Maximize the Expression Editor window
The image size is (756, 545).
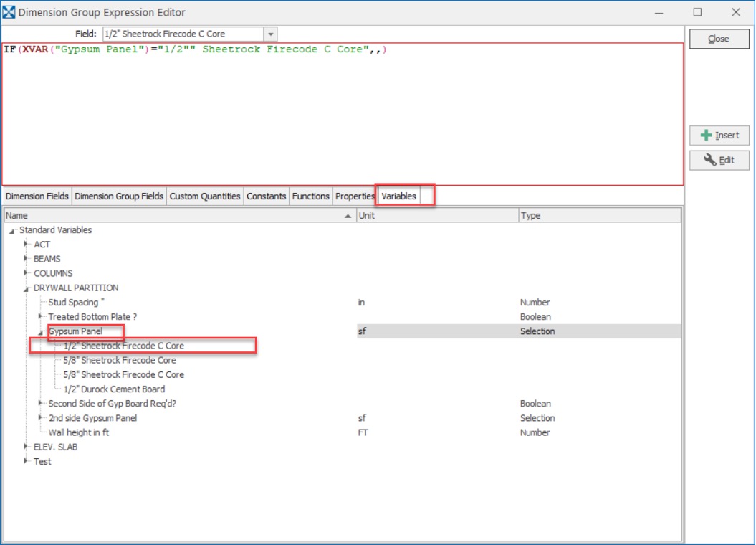point(697,12)
